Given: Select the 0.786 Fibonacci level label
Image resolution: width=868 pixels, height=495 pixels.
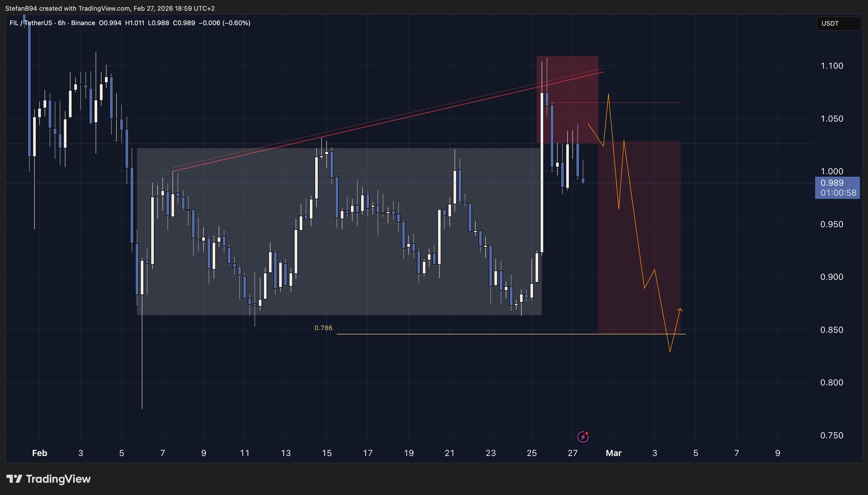Looking at the screenshot, I should click(323, 328).
